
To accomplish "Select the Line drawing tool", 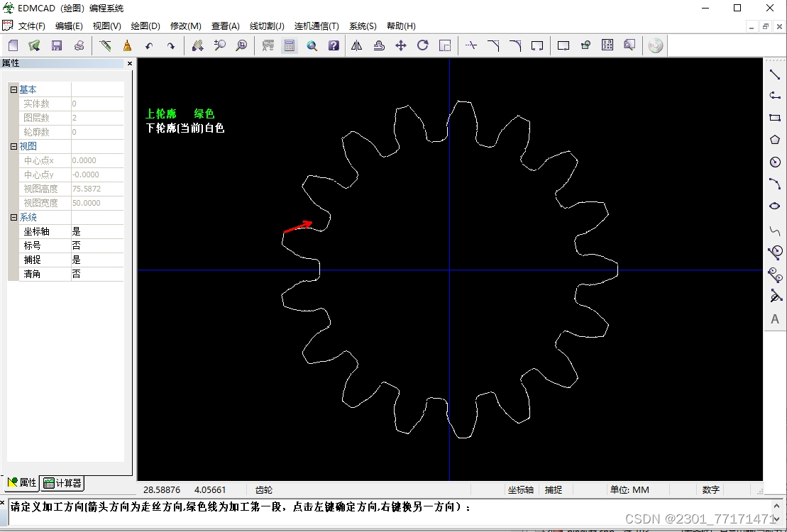I will (x=775, y=74).
